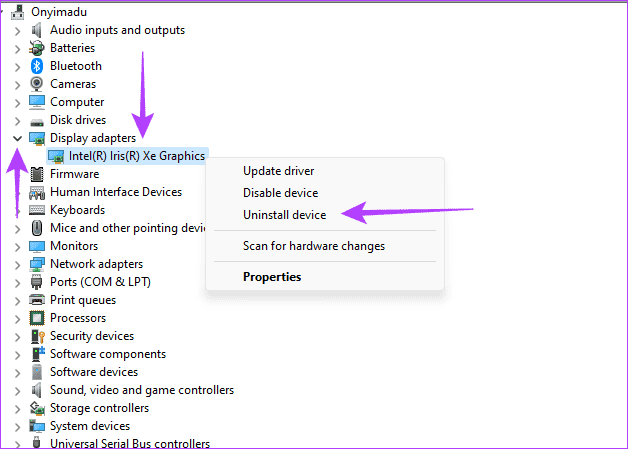Expand the Cameras node chevron
Image resolution: width=628 pixels, height=449 pixels.
pos(17,85)
